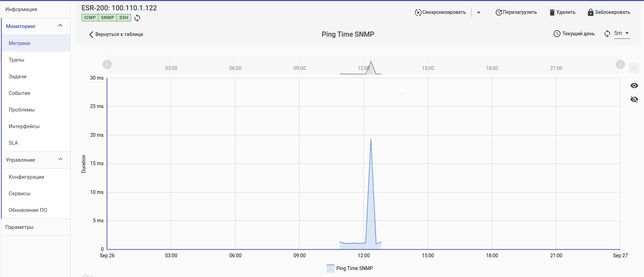
Task: Click the Delete trash icon
Action: tap(552, 12)
